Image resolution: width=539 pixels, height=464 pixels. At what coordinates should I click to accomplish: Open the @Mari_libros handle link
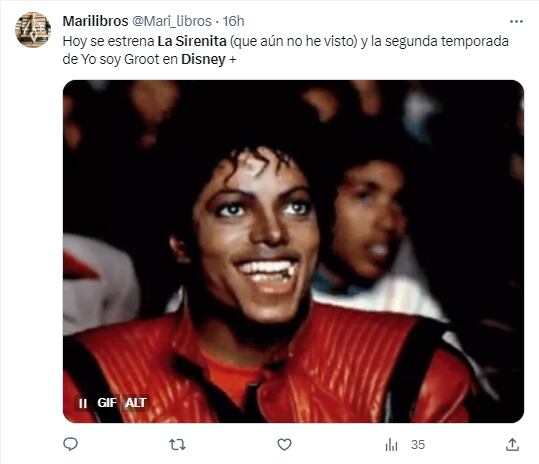172,21
